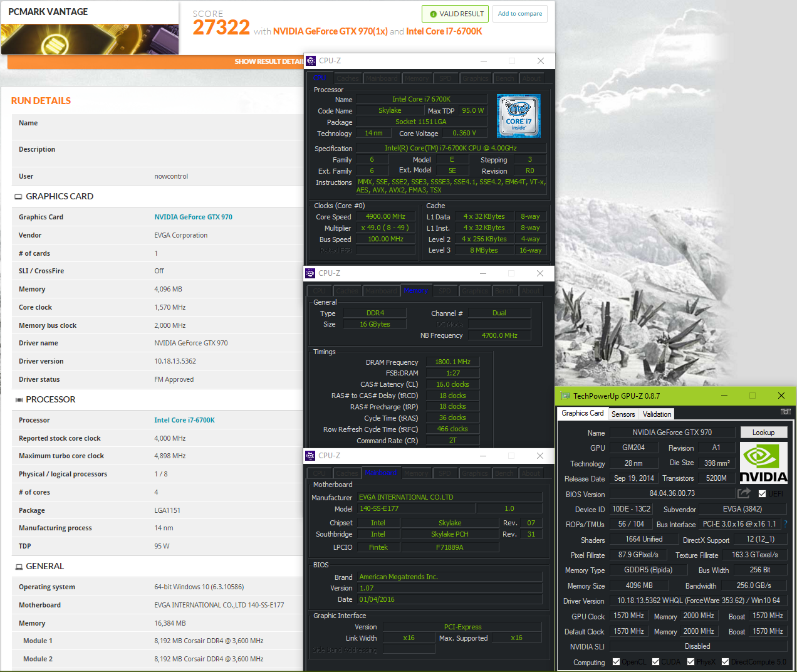Click the Driver Version field in GPU-Z
Image resolution: width=797 pixels, height=672 pixels.
[x=698, y=601]
